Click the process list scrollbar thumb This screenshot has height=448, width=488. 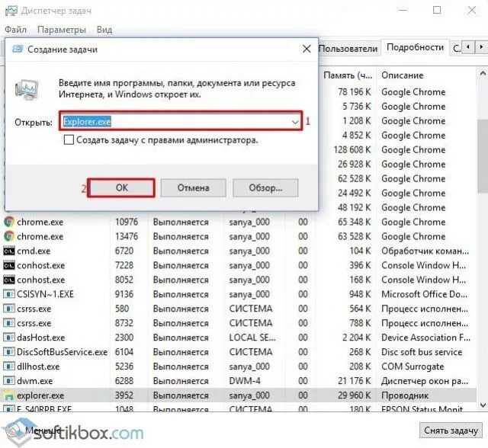click(x=483, y=156)
